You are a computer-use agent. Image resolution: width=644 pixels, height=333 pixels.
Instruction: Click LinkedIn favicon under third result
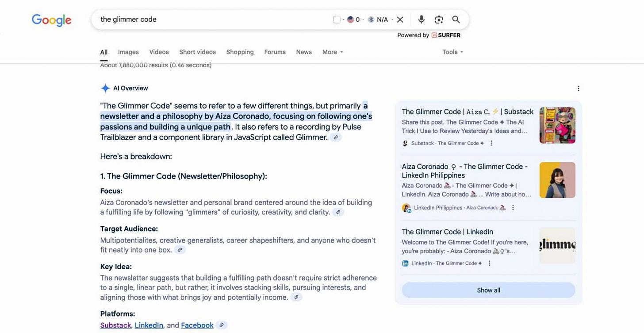405,263
